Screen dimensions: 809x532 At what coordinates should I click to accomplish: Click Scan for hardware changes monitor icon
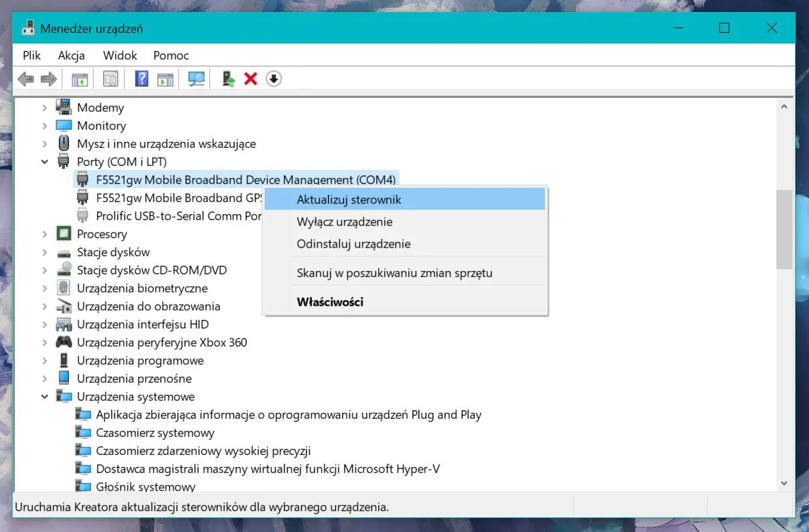pyautogui.click(x=196, y=79)
